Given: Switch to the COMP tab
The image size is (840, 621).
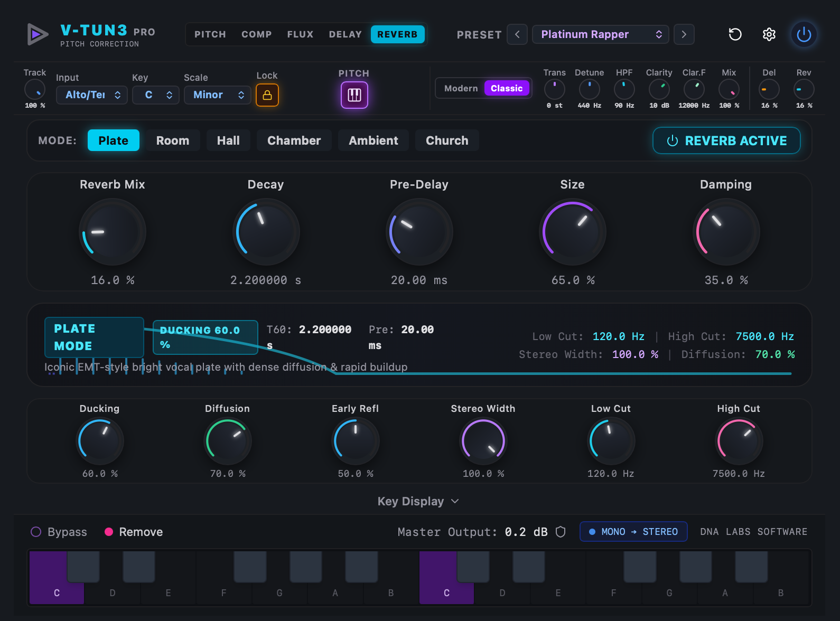Looking at the screenshot, I should pos(257,34).
